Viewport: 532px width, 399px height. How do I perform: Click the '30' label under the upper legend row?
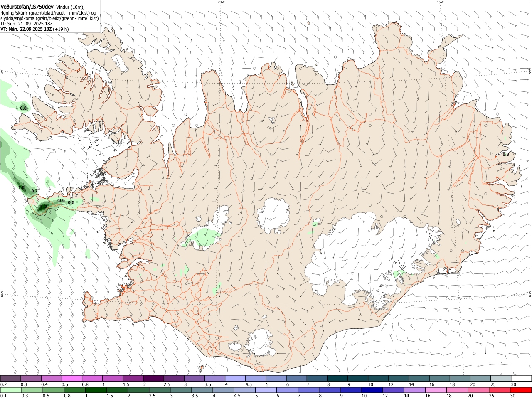coord(513,384)
